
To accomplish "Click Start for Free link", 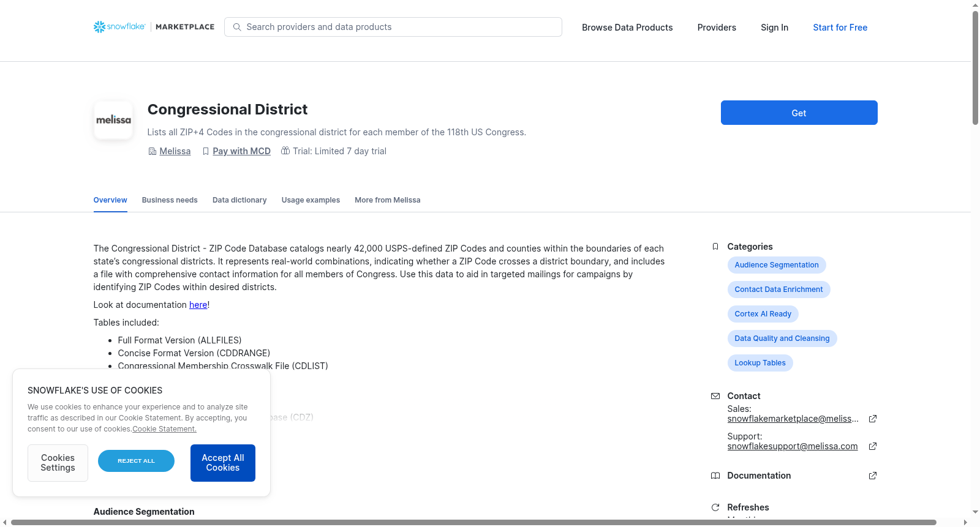I will [x=840, y=28].
